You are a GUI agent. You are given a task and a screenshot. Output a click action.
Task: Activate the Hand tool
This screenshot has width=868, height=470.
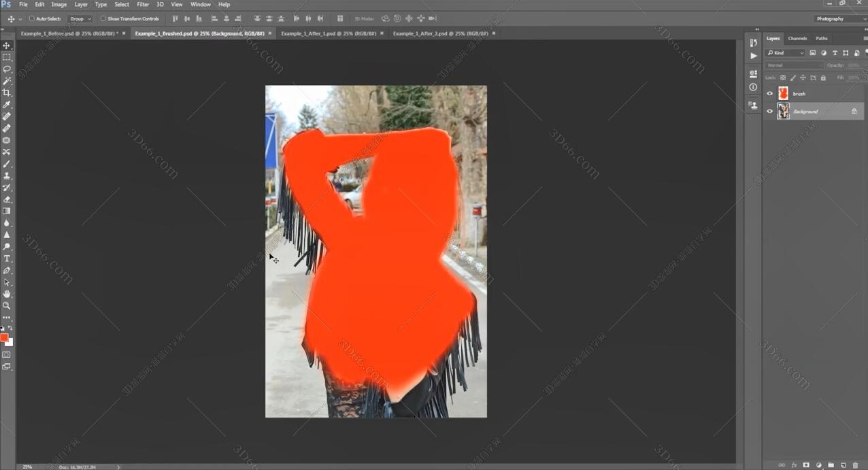pos(7,294)
